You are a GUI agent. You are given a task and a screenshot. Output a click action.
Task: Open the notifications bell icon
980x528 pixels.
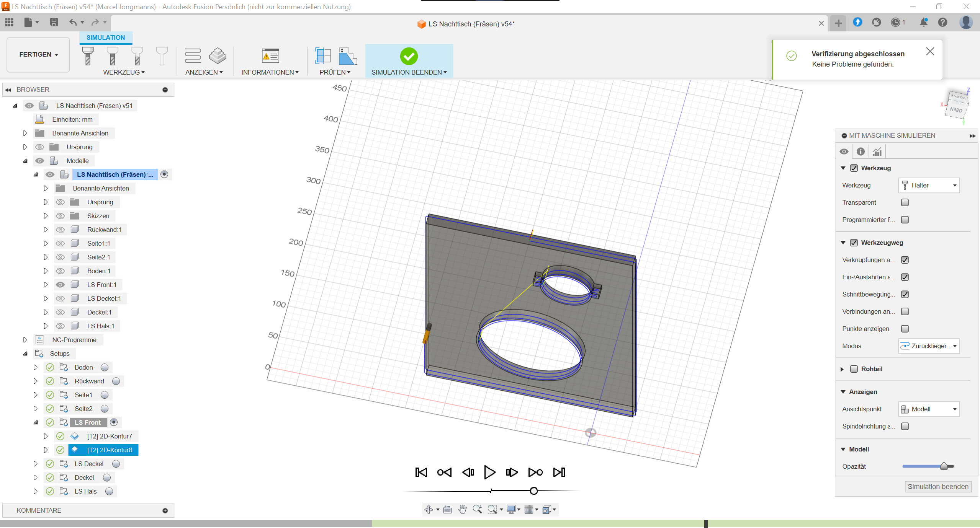tap(923, 23)
